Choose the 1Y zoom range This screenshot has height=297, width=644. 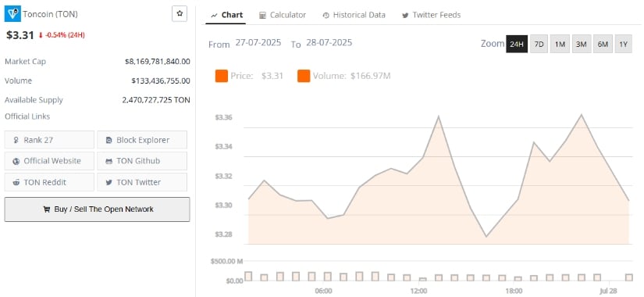[x=623, y=44]
